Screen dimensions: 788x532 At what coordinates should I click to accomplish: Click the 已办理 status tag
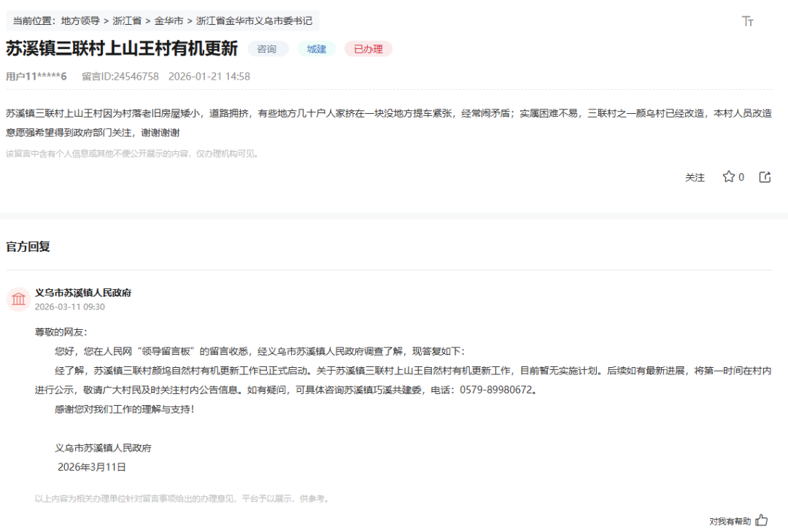(368, 49)
